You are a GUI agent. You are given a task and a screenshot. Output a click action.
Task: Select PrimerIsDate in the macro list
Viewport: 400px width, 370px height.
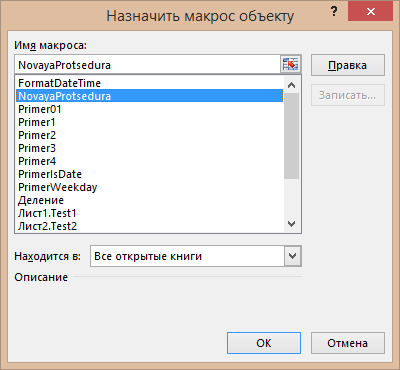(149, 174)
